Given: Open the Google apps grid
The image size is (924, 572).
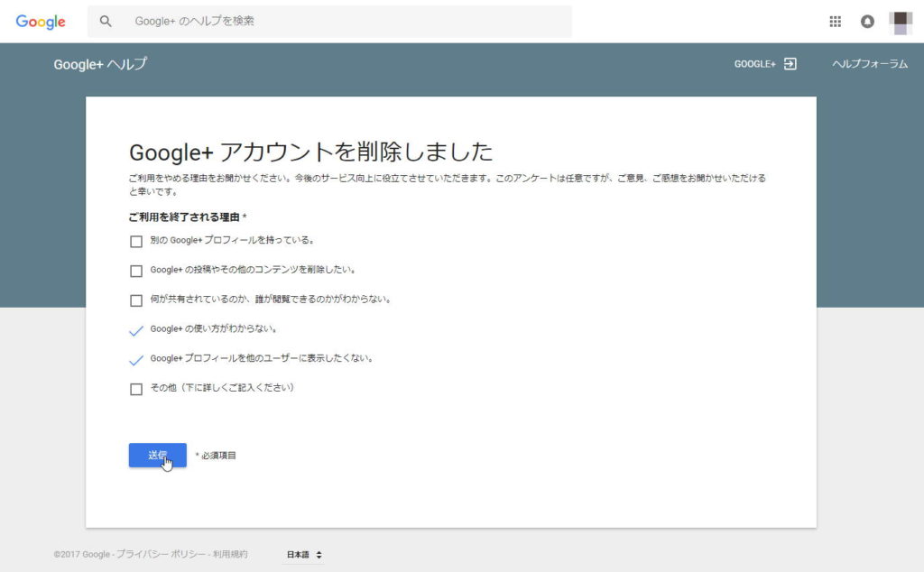Looking at the screenshot, I should pos(835,22).
